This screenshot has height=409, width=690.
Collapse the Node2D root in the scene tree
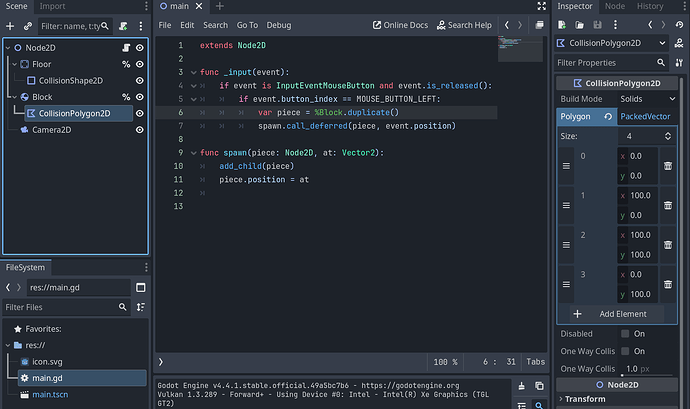click(x=8, y=48)
